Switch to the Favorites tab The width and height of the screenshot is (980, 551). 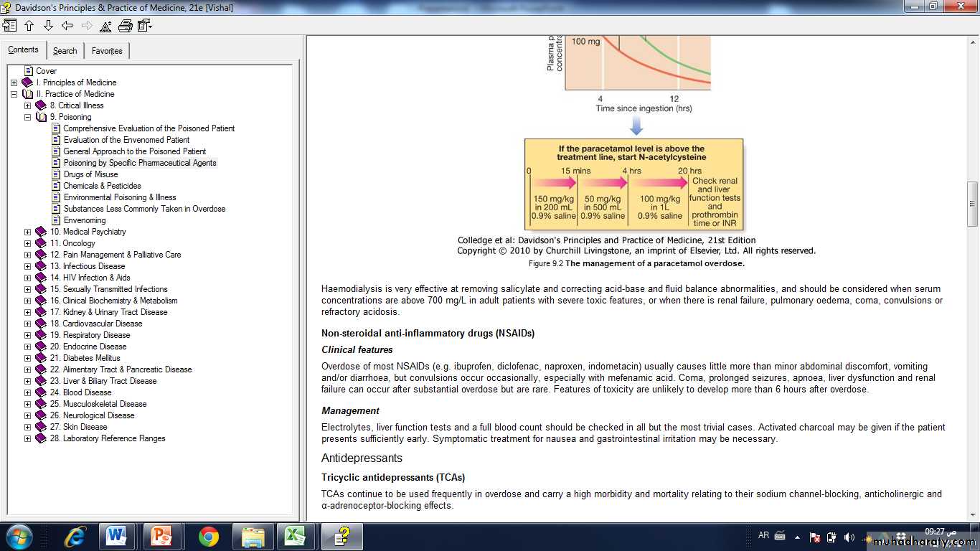point(107,51)
